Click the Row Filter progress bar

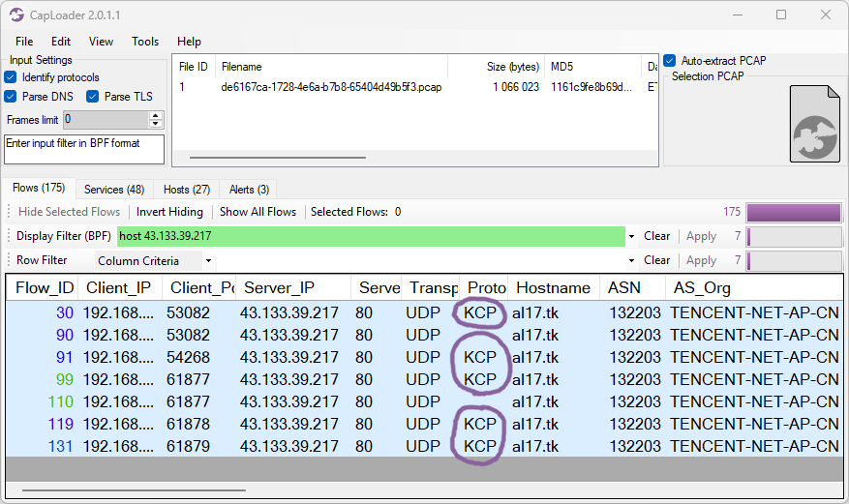point(794,261)
